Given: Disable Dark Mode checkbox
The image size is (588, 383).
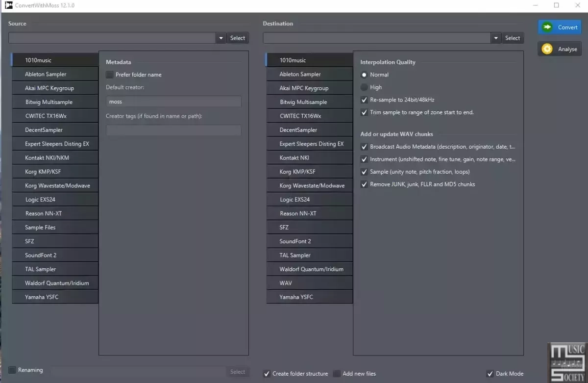Looking at the screenshot, I should [490, 374].
